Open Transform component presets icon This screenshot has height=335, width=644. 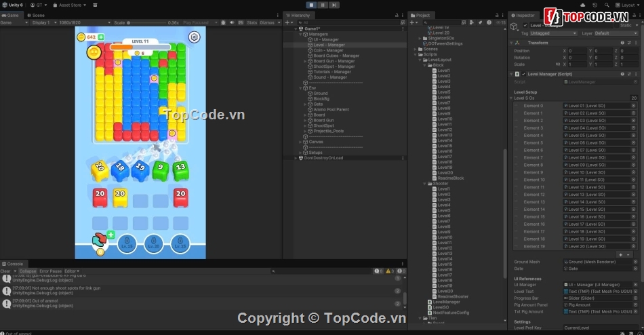click(629, 43)
